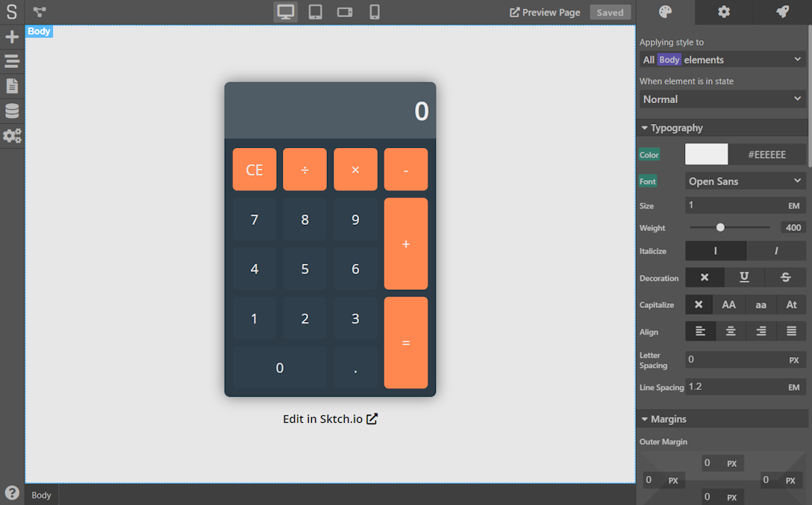The image size is (812, 505).
Task: Open the Open Sans font dropdown
Action: 745,181
